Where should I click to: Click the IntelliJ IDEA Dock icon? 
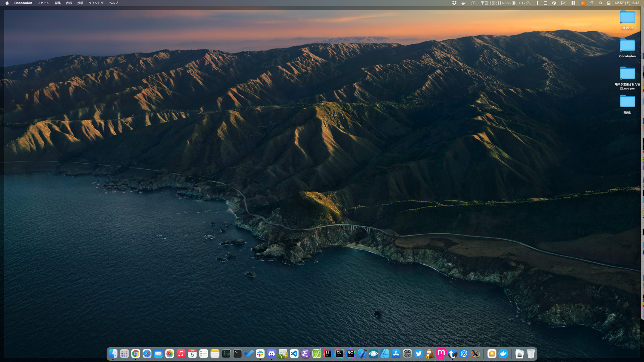[328, 353]
